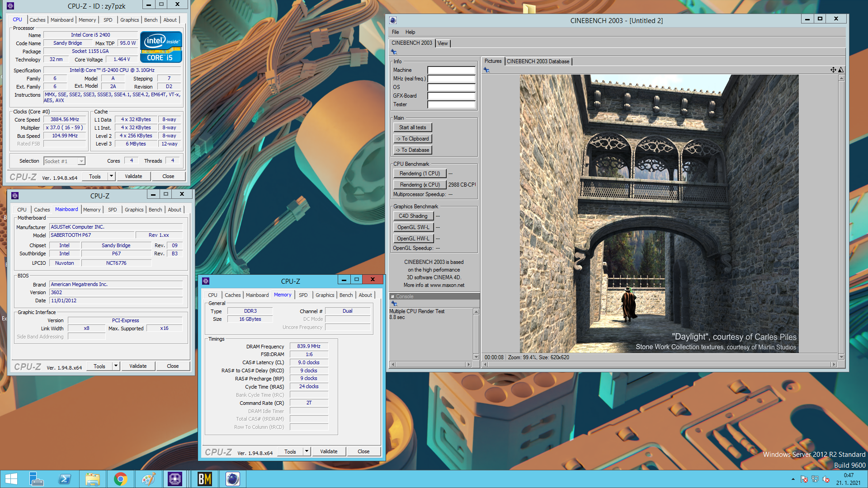Click the pin icon under the Pictures tab
Image resolution: width=868 pixels, height=488 pixels.
pyautogui.click(x=487, y=70)
